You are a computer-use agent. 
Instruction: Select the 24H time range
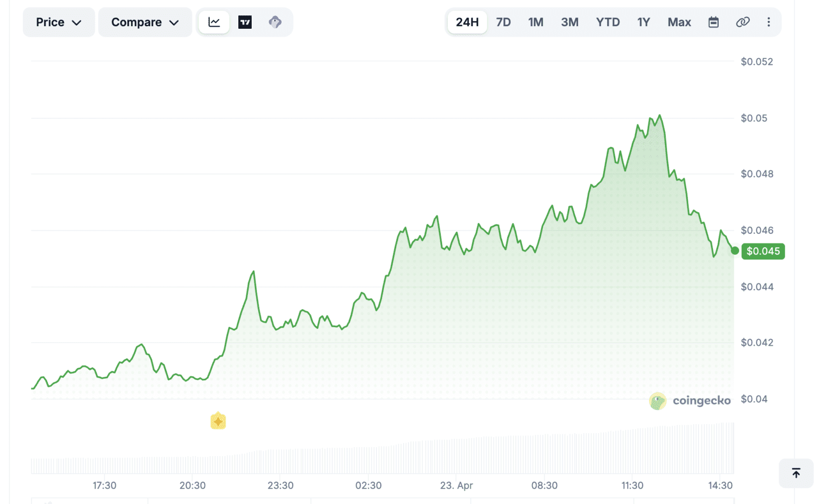(467, 22)
